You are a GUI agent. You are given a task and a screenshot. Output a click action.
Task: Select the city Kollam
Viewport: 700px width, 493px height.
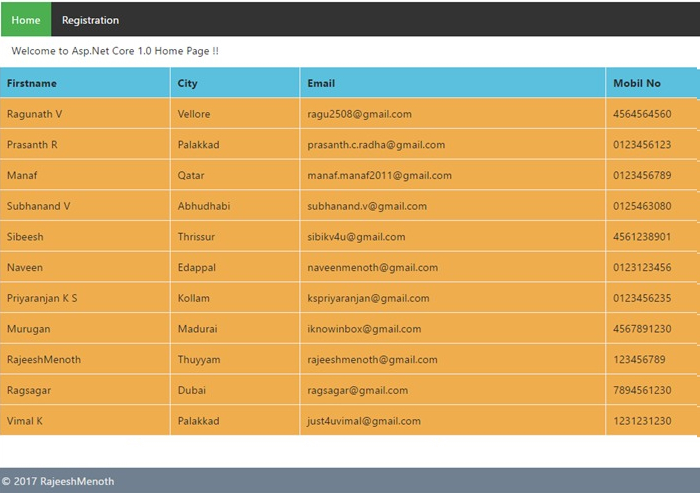(193, 298)
